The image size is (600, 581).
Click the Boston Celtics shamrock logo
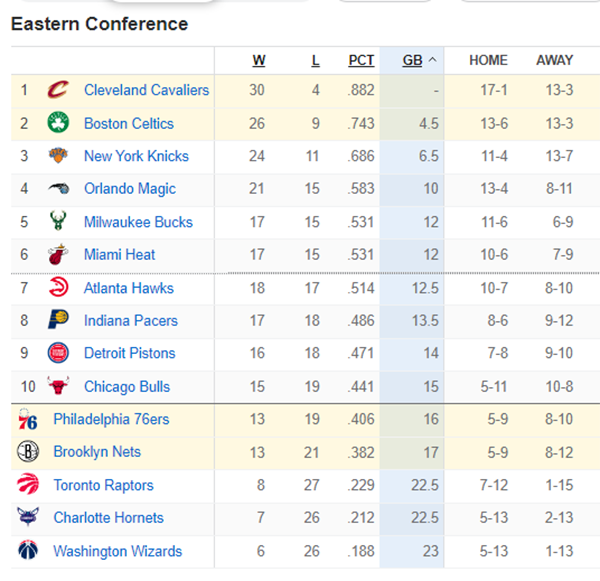point(58,123)
